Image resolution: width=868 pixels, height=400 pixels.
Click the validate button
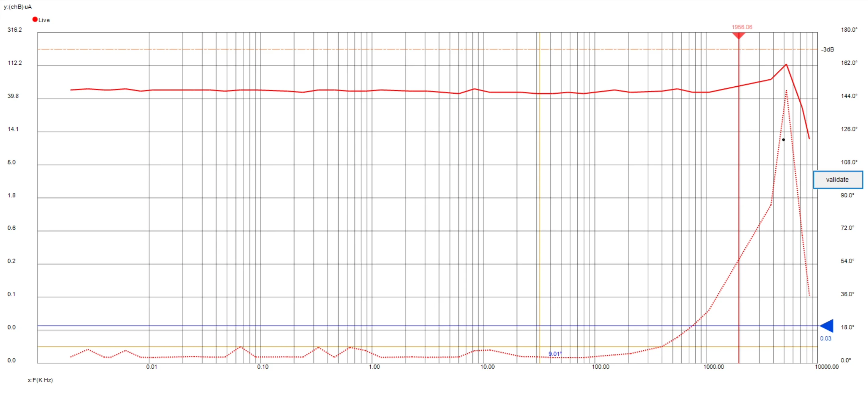click(838, 179)
